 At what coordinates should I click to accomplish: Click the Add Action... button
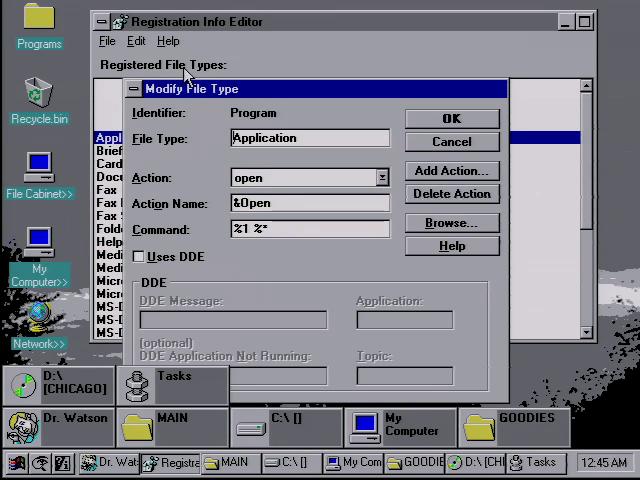click(x=452, y=171)
